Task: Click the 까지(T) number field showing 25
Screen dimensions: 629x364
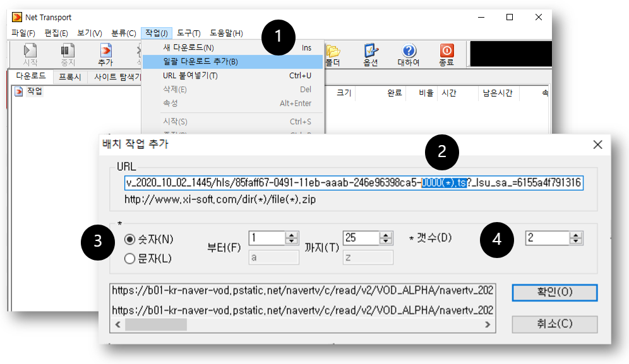Action: point(361,238)
